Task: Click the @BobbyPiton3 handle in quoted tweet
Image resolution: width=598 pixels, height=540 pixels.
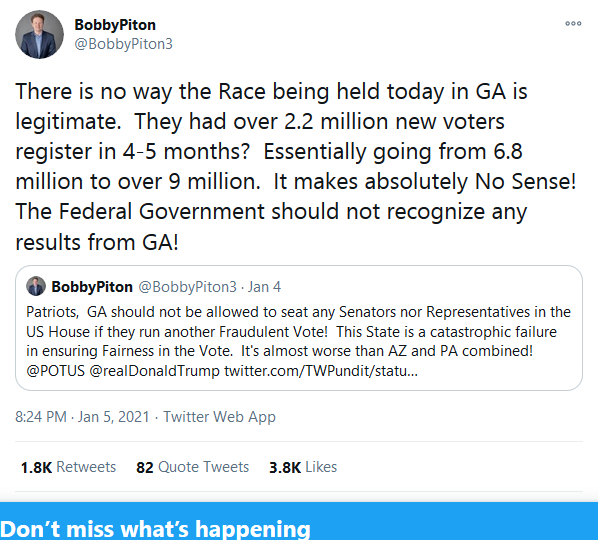Action: tap(187, 287)
